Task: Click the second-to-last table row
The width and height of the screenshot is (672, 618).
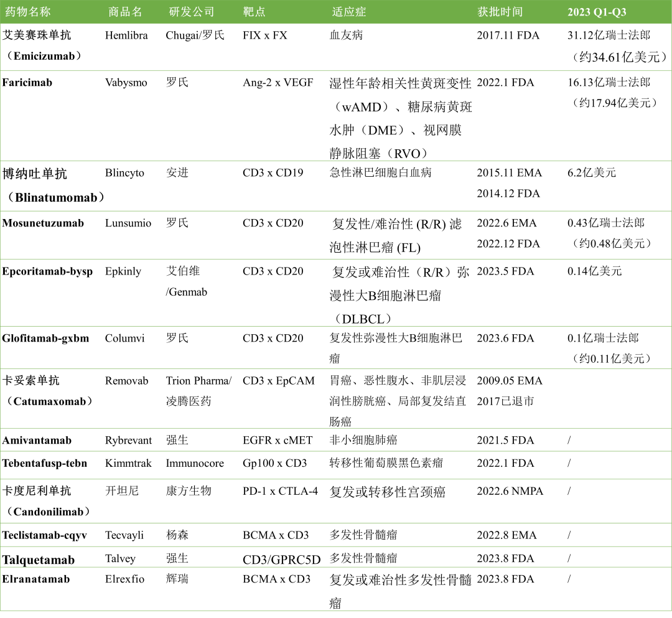Action: tap(336, 556)
